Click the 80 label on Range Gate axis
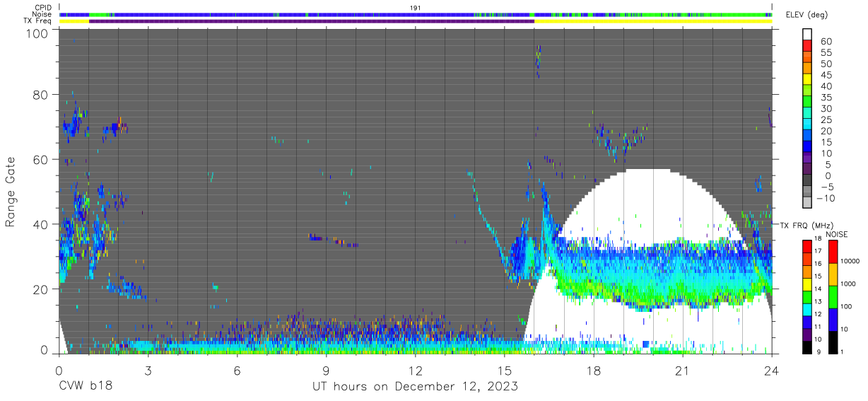The width and height of the screenshot is (868, 401). click(x=39, y=94)
